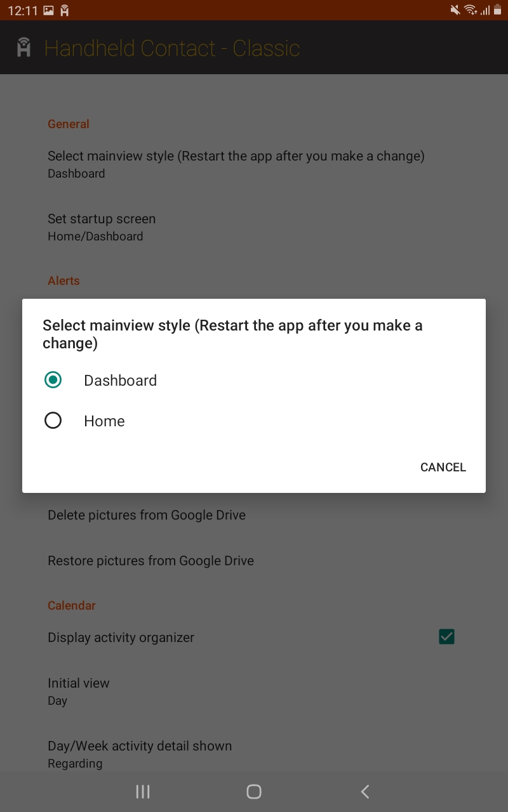Choose the Home radio option
This screenshot has height=812, width=508.
(x=53, y=421)
